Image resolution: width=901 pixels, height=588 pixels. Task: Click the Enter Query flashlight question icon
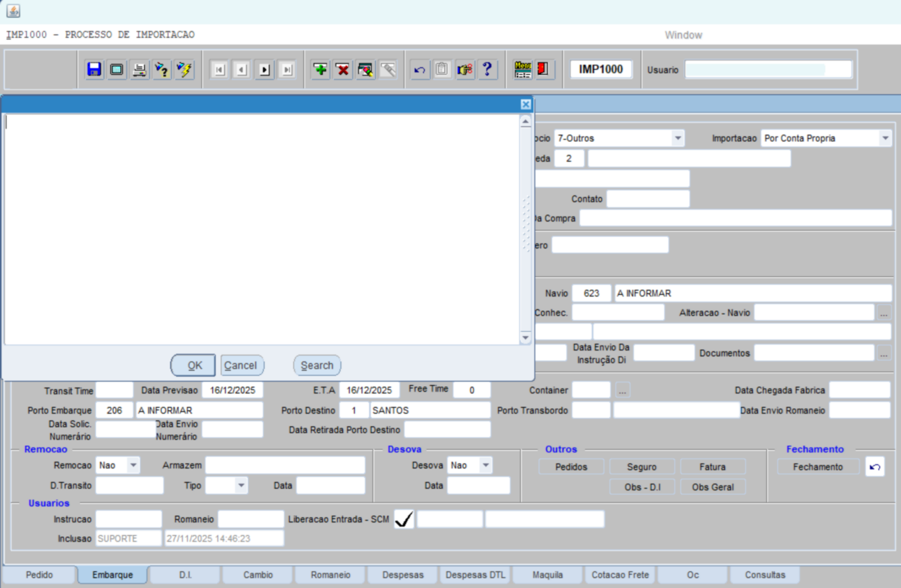click(162, 70)
